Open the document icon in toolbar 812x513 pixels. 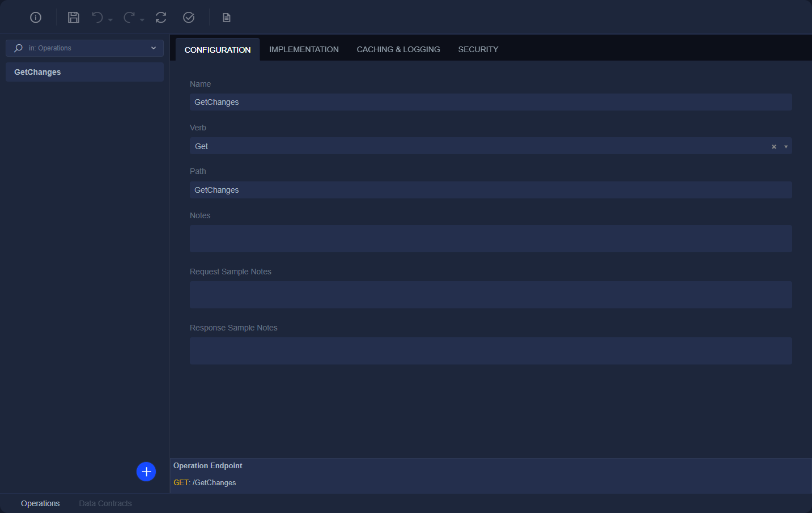click(227, 18)
